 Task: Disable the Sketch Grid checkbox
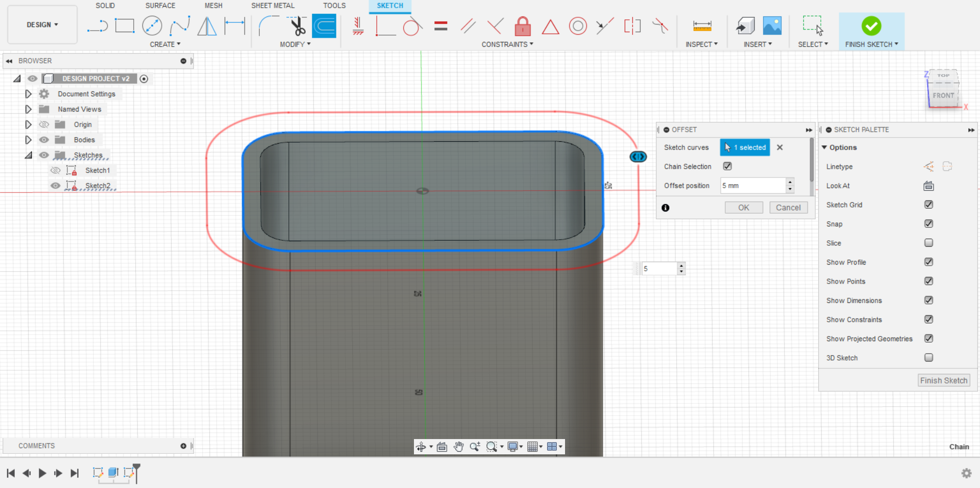click(x=928, y=204)
